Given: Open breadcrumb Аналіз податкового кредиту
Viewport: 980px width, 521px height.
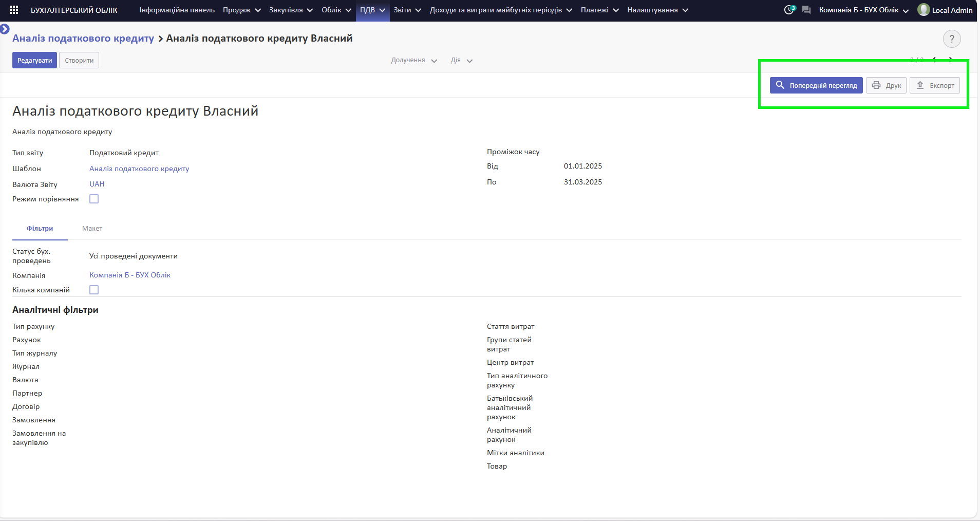Looking at the screenshot, I should pos(83,39).
